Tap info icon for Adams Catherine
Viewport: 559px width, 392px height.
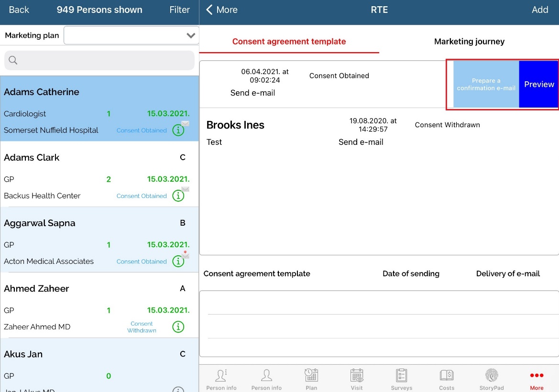tap(178, 131)
